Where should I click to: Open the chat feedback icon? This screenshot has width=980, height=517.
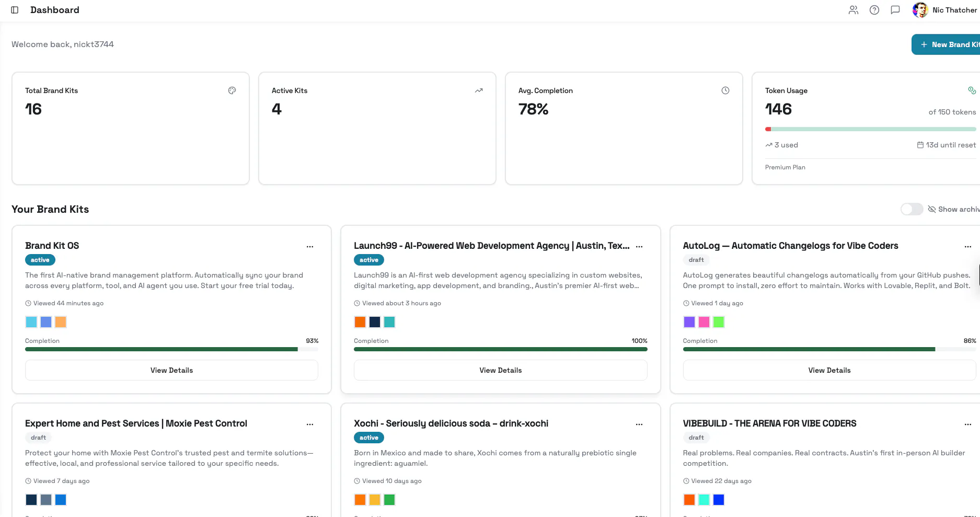click(895, 10)
